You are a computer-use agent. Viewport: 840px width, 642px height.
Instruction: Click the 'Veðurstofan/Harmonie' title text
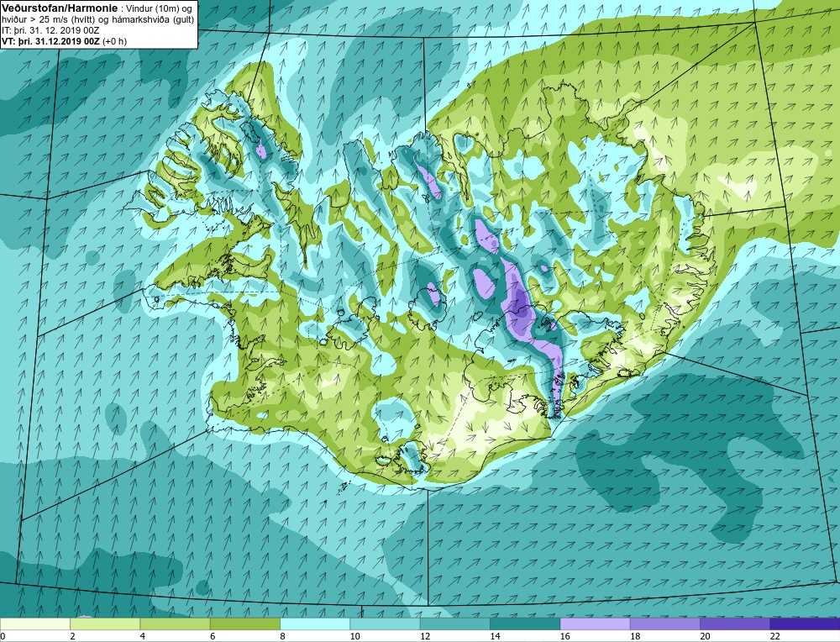coord(58,8)
